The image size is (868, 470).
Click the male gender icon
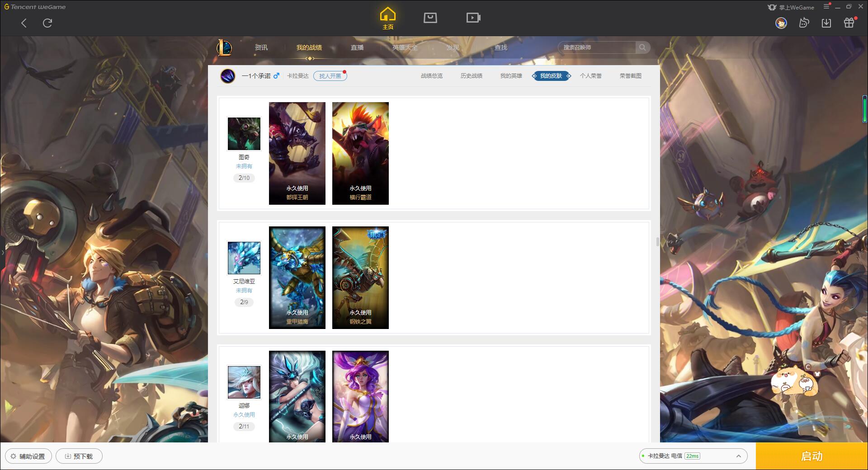277,75
